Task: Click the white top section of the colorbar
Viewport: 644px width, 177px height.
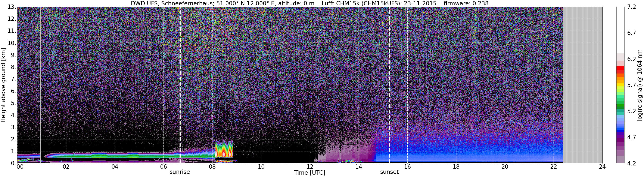Action: 620,30
